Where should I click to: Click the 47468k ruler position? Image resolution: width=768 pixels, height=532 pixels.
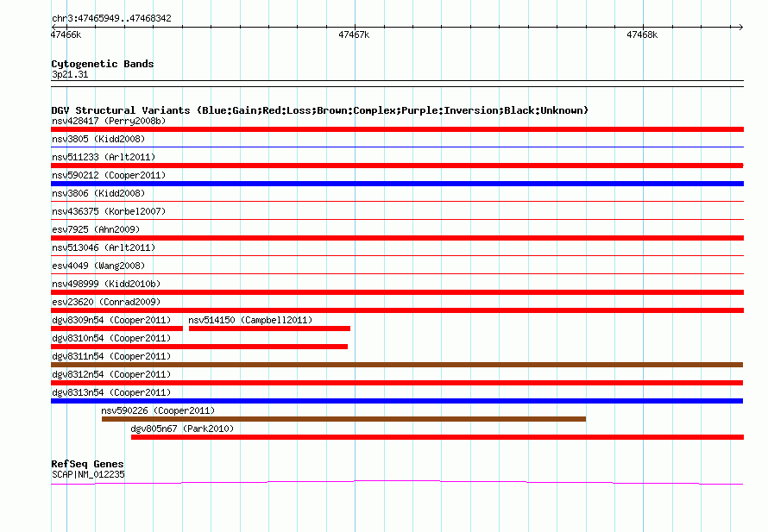642,34
